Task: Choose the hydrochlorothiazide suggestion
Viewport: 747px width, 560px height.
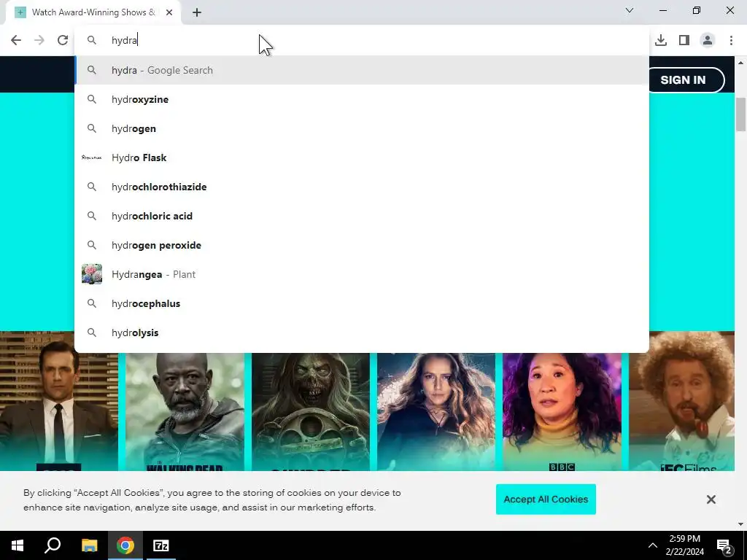Action: [362, 187]
